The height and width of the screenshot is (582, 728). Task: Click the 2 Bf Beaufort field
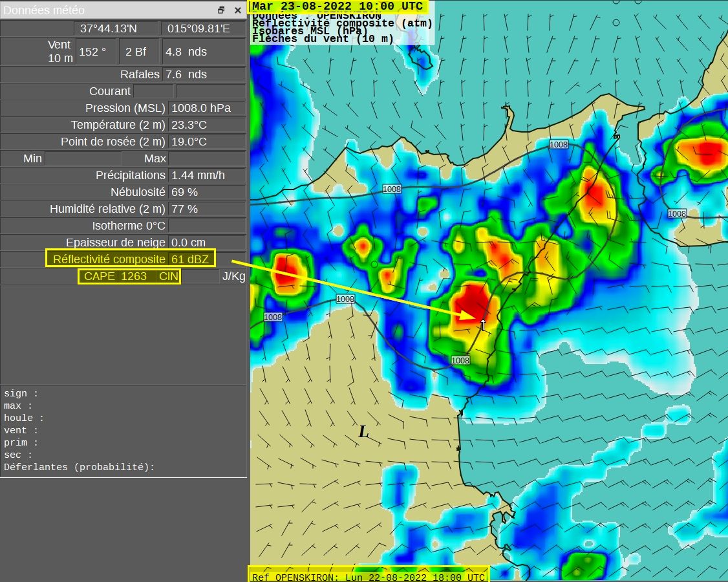[140, 52]
